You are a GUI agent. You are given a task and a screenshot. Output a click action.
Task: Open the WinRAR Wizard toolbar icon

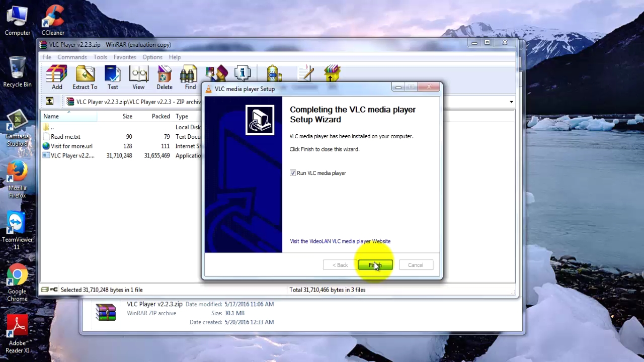pos(217,73)
